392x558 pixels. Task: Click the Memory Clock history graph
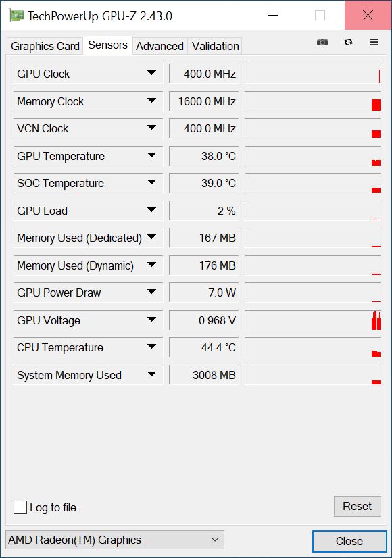pyautogui.click(x=313, y=101)
